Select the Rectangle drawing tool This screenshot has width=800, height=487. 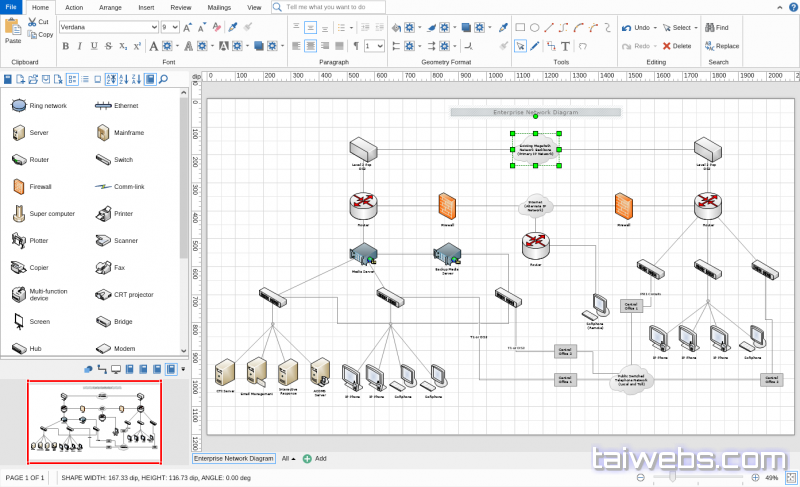click(520, 28)
